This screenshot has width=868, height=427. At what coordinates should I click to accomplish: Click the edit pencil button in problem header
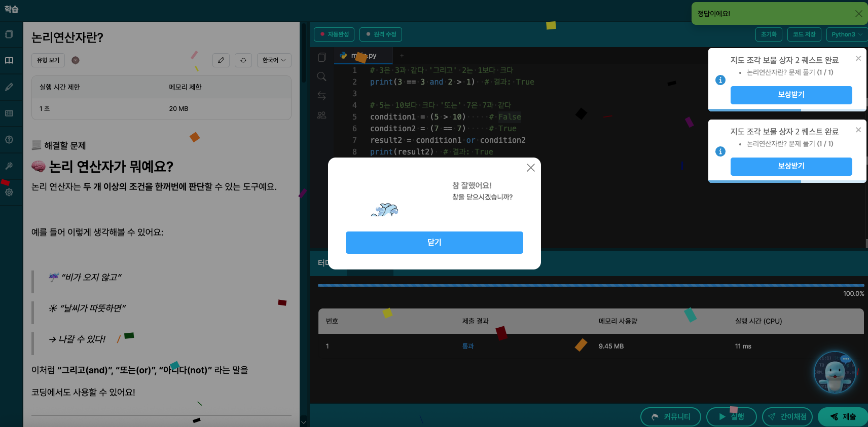point(221,60)
